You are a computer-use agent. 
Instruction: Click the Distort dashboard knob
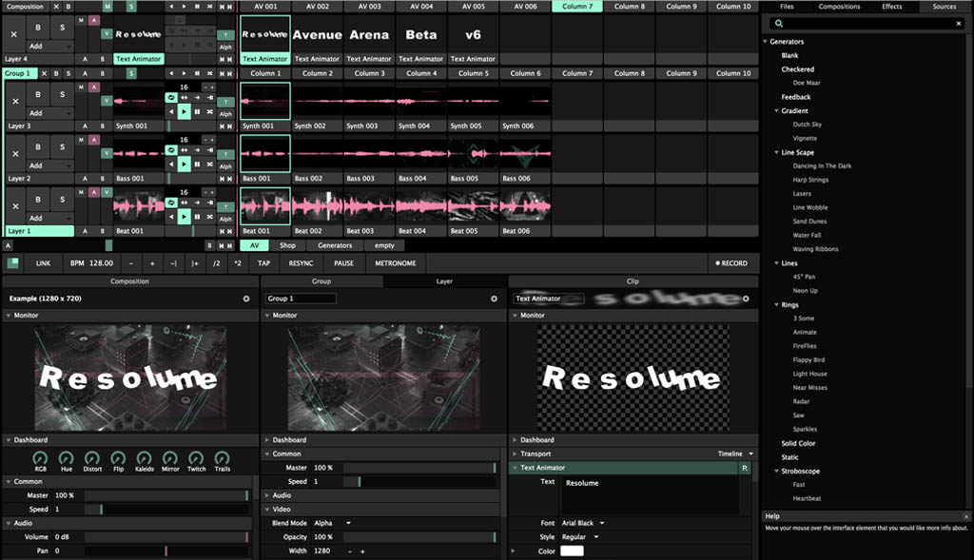(92, 458)
